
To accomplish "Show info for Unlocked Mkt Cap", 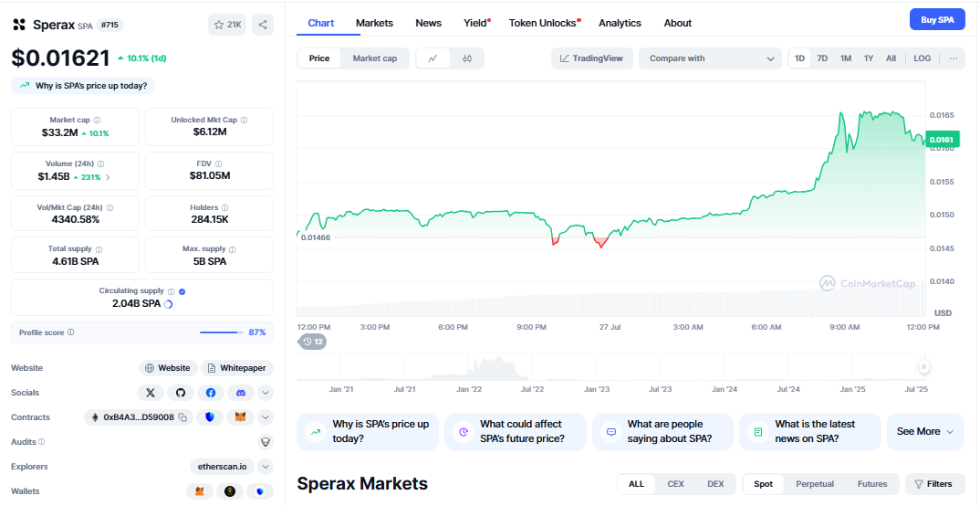I will click(x=245, y=120).
